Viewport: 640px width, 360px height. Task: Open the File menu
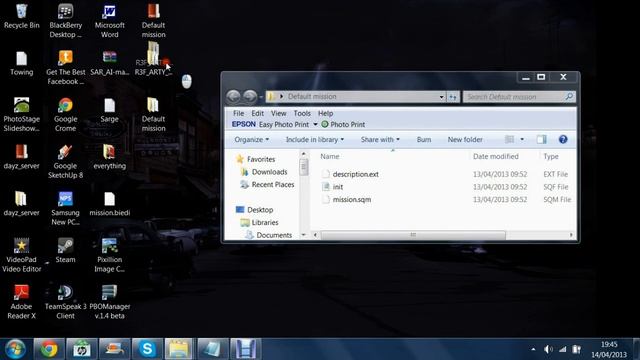(238, 113)
